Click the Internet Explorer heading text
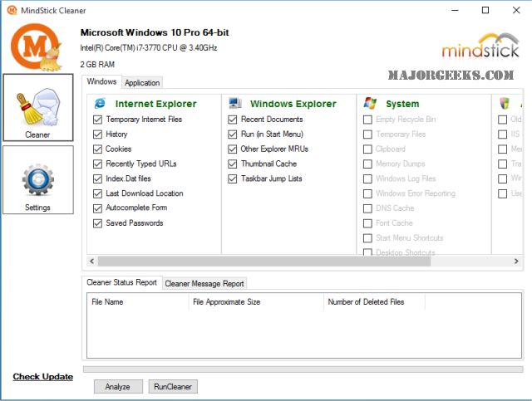This screenshot has height=401, width=532. [x=155, y=104]
